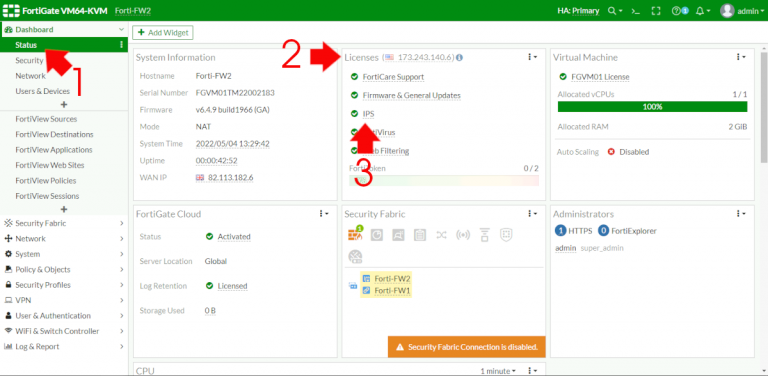The image size is (768, 376).
Task: Click the FortiGate logo in the header
Action: pyautogui.click(x=11, y=10)
